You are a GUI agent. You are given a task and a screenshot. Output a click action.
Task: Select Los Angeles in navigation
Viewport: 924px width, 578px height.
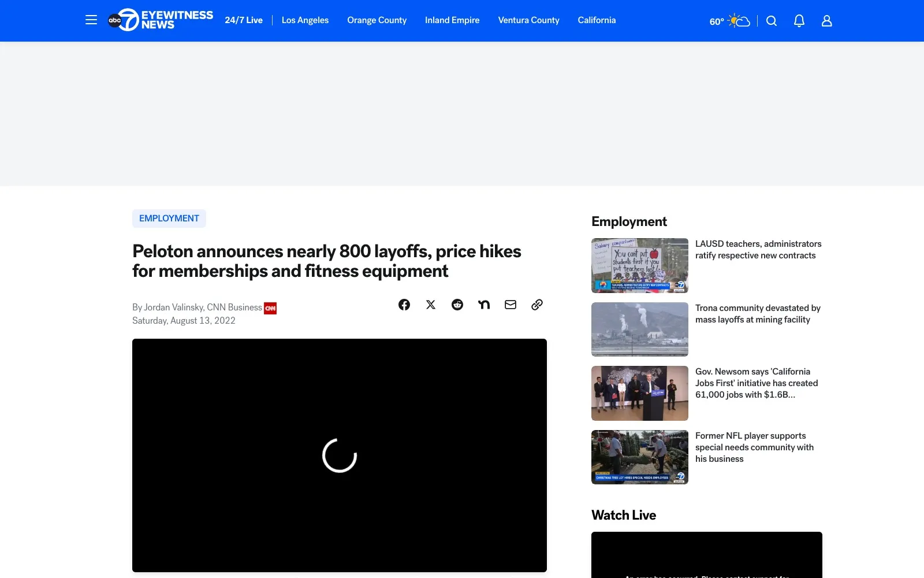click(x=305, y=20)
